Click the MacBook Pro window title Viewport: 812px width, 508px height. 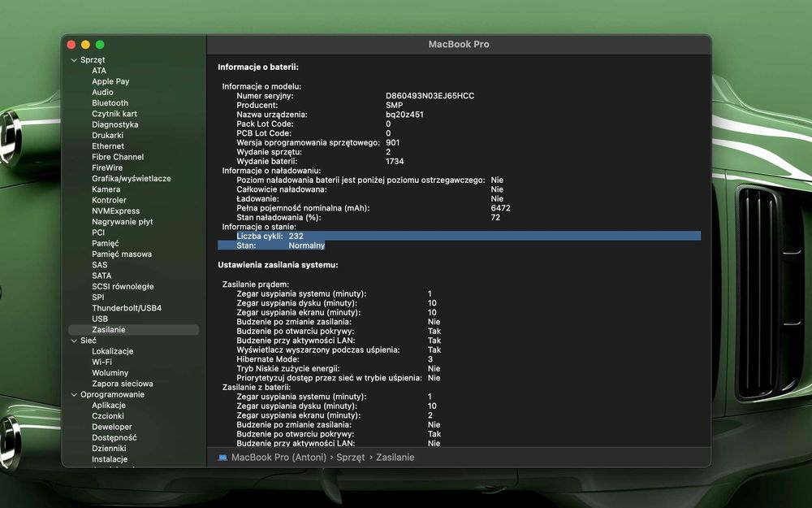(459, 45)
